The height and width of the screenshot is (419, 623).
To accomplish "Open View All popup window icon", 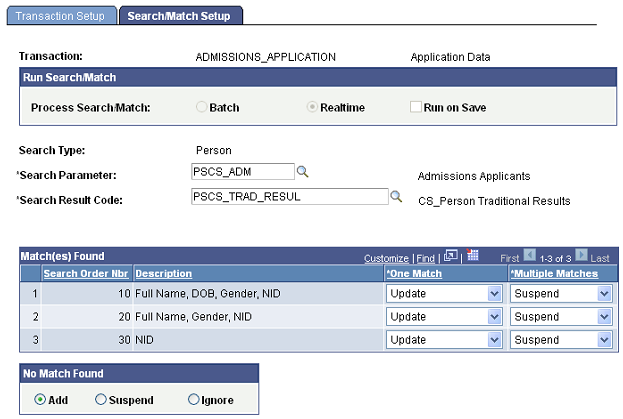I will 451,256.
